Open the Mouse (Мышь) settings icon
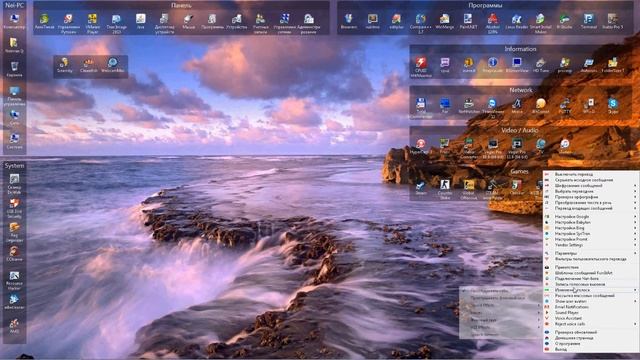 point(188,21)
